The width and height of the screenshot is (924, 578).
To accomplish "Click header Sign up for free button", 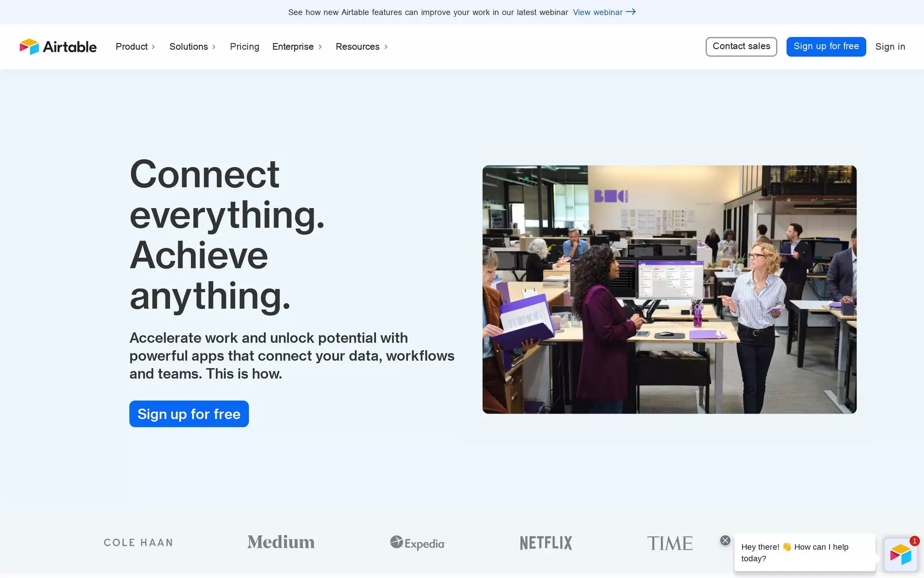I will tap(826, 47).
